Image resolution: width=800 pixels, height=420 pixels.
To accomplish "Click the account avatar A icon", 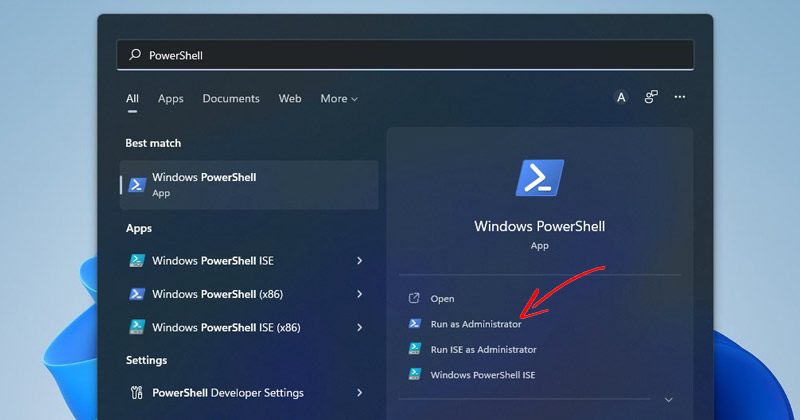I will 621,97.
